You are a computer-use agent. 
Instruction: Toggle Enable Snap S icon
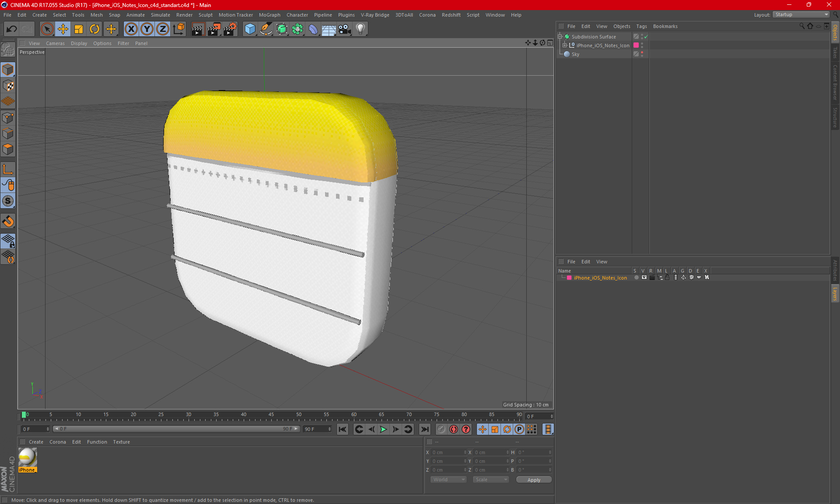pyautogui.click(x=8, y=201)
